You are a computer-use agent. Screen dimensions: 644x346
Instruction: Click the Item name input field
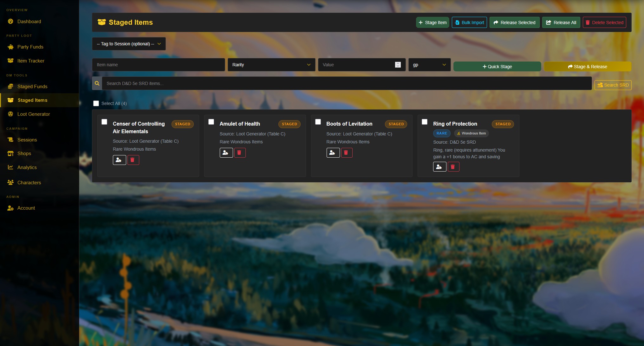(x=159, y=65)
